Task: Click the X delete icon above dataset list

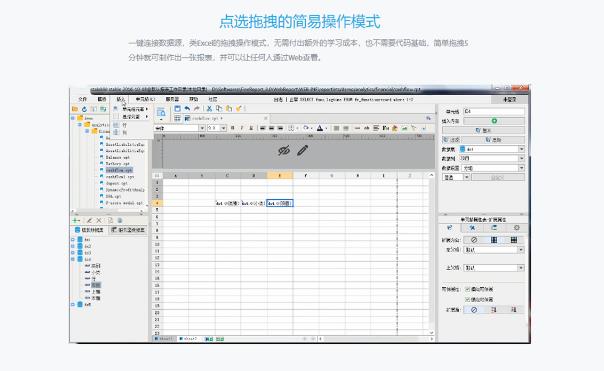Action: pyautogui.click(x=99, y=220)
